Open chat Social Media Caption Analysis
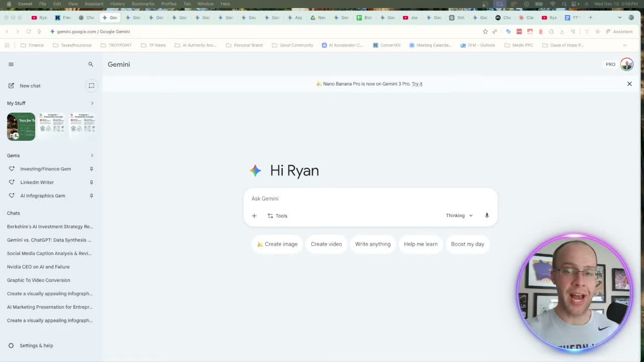 point(49,253)
